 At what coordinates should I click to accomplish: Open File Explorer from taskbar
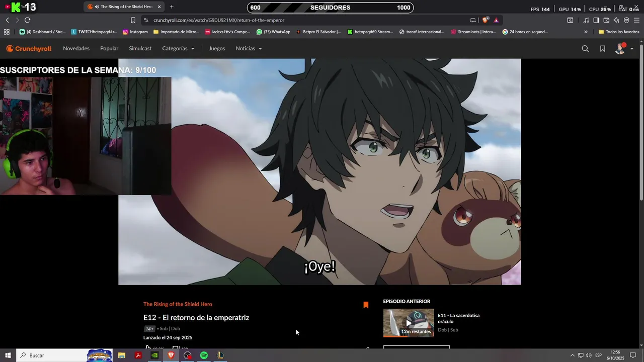point(122,355)
